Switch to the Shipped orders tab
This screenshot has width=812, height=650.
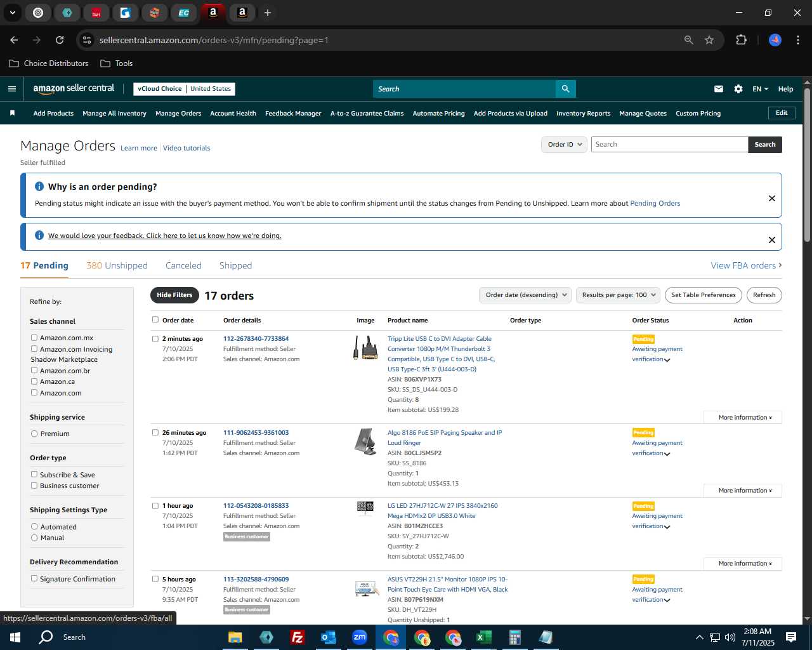tap(235, 265)
